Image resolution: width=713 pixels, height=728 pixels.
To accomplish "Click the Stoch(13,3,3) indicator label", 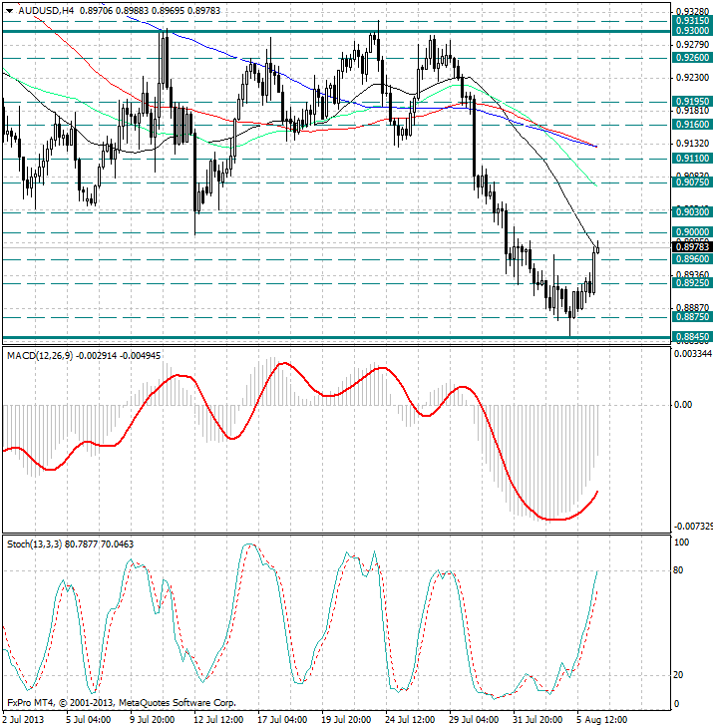I will (34, 544).
